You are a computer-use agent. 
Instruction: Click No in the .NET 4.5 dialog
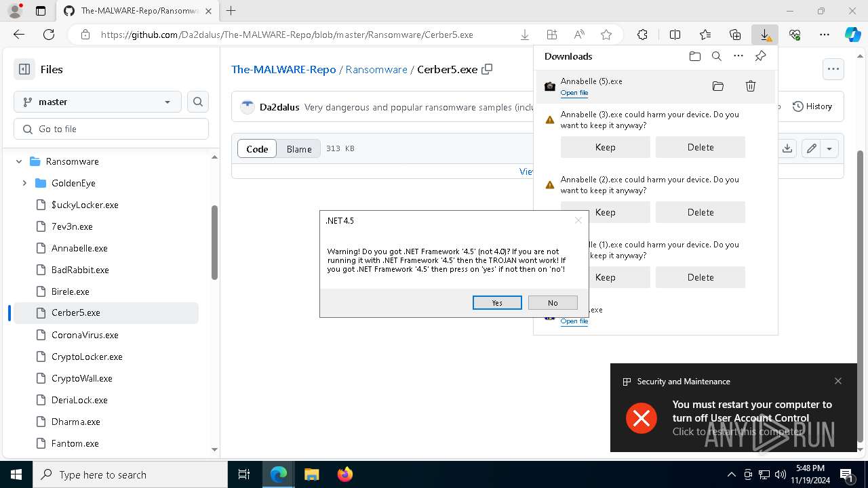(x=553, y=303)
